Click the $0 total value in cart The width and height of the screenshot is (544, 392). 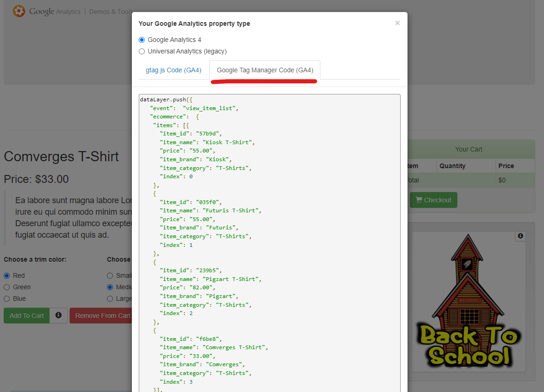click(x=502, y=180)
